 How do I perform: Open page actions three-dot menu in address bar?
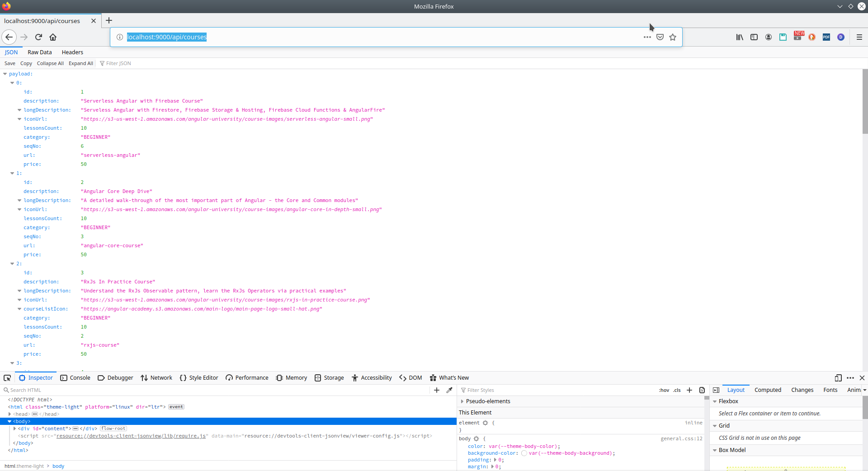647,37
